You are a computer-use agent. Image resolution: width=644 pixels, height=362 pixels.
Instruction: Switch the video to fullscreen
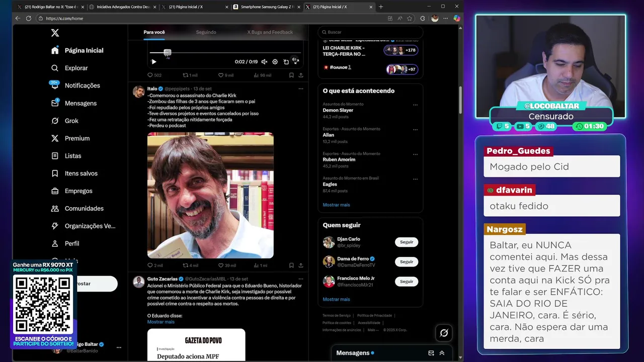296,61
